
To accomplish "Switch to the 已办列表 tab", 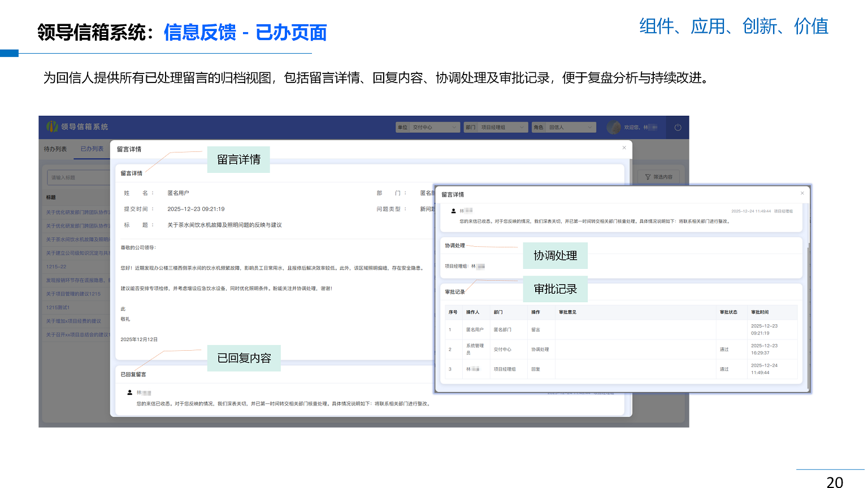I will coord(92,149).
